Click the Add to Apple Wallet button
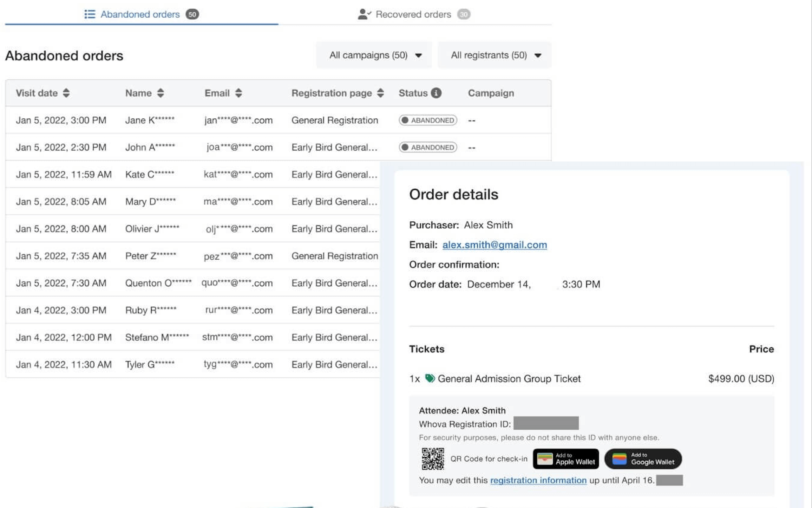 point(566,458)
